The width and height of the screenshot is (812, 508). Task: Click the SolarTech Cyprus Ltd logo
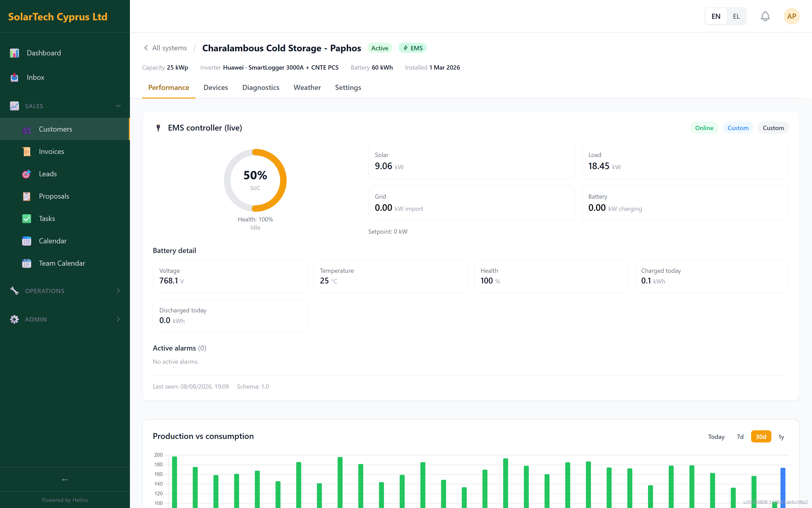click(58, 17)
